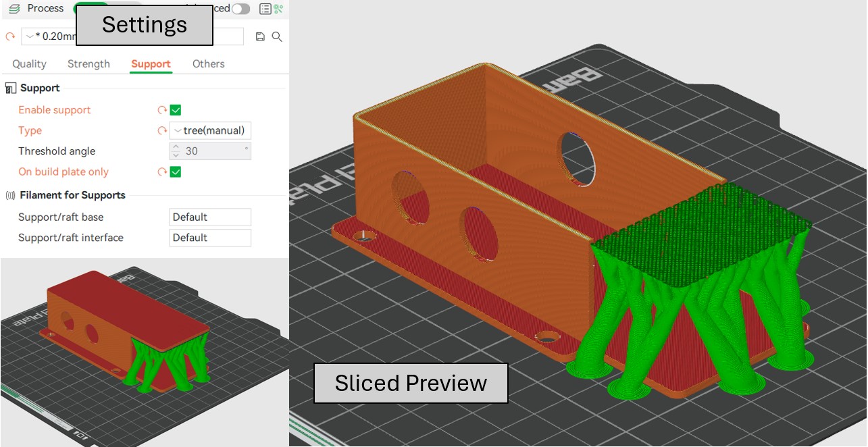Switch to the Quality tab

29,63
